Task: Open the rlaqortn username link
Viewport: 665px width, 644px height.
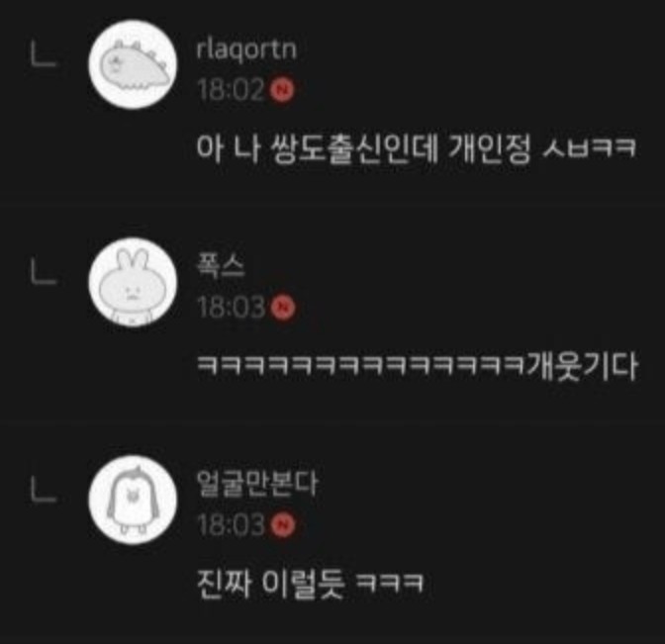Action: pos(246,50)
